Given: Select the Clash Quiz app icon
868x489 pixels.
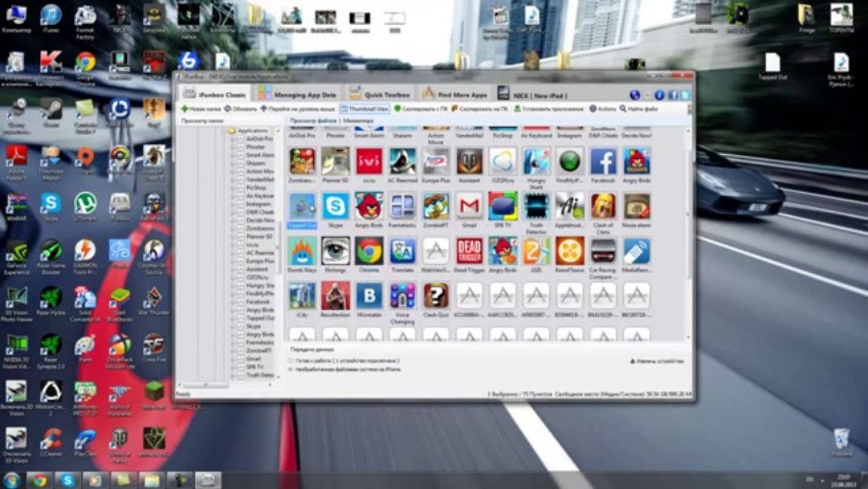Looking at the screenshot, I should pos(436,295).
